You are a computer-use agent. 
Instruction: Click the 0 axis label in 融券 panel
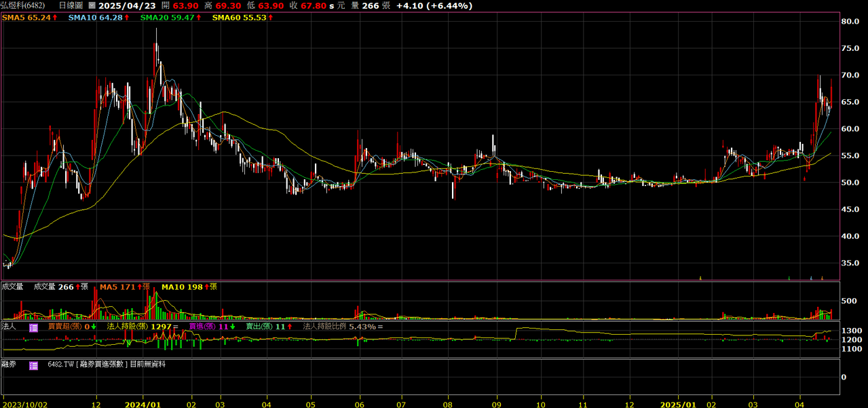pos(844,377)
